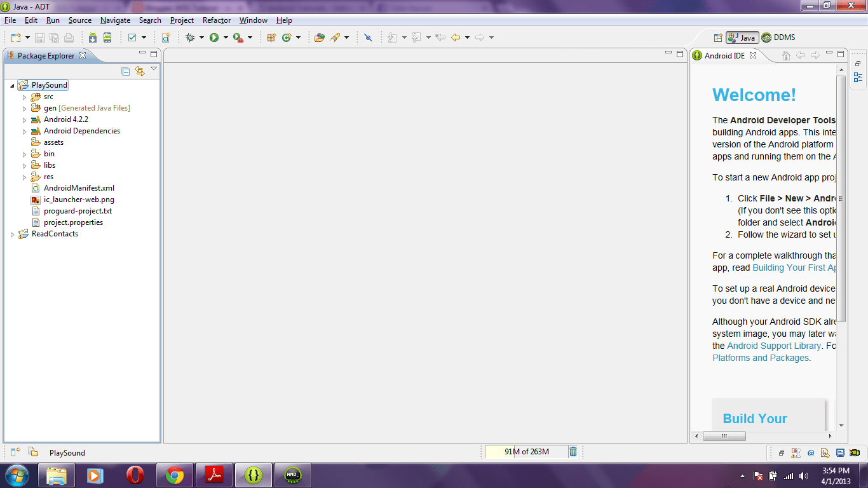Click the New Java Package icon

point(271,37)
